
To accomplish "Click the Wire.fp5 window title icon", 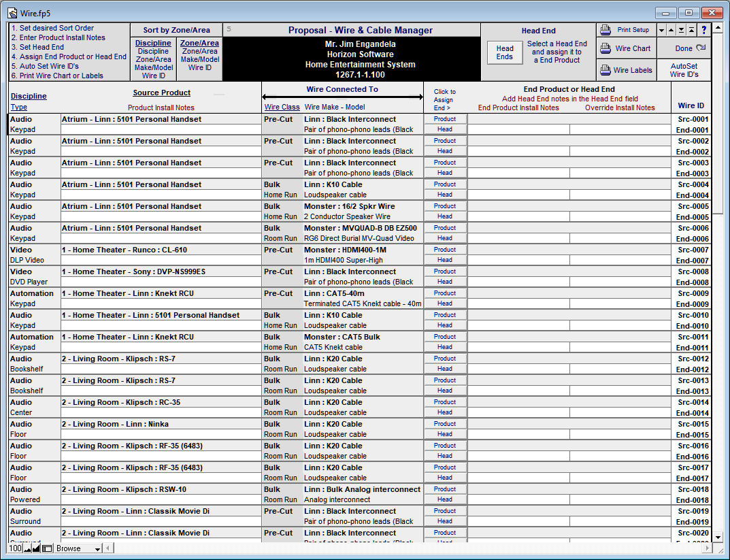I will [x=12, y=13].
